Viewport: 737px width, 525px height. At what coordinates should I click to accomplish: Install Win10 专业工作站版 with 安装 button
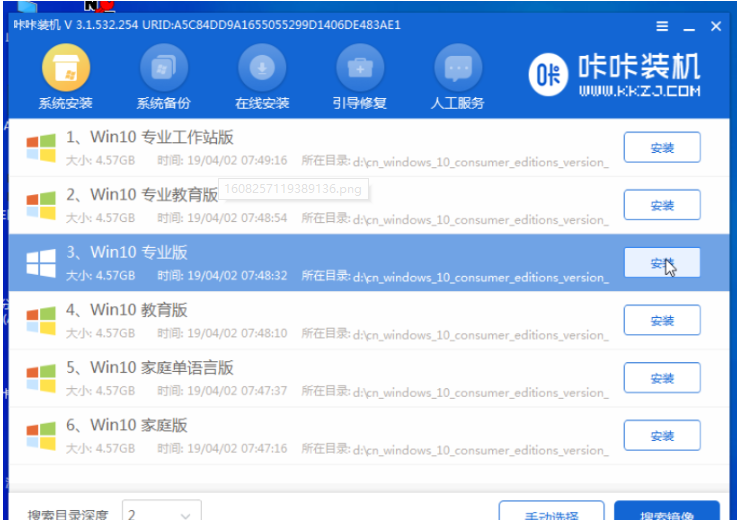[x=661, y=148]
